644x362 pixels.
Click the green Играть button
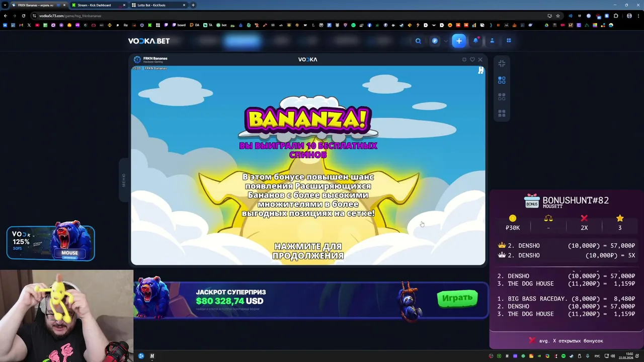pyautogui.click(x=457, y=298)
